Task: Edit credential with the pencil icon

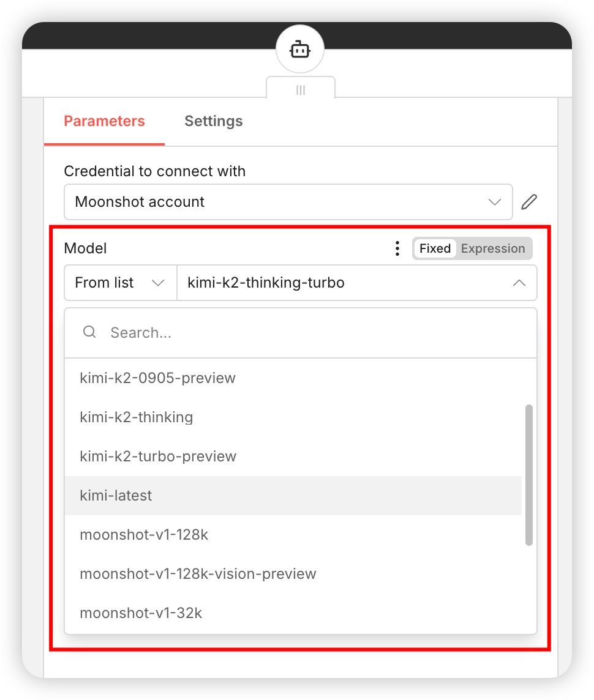Action: (x=529, y=202)
